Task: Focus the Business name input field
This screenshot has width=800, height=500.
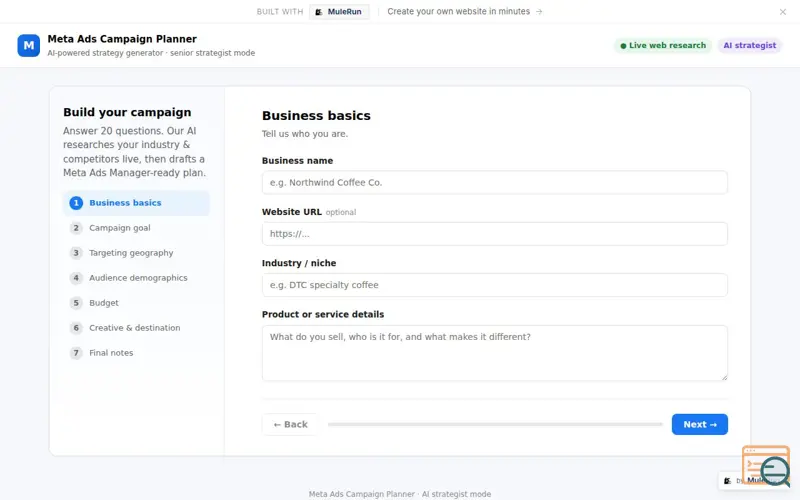Action: [494, 183]
